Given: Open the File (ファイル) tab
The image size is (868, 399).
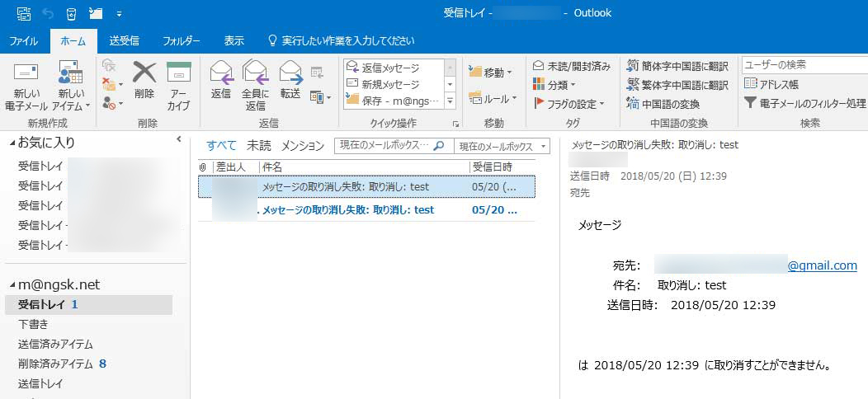Looking at the screenshot, I should [x=23, y=40].
